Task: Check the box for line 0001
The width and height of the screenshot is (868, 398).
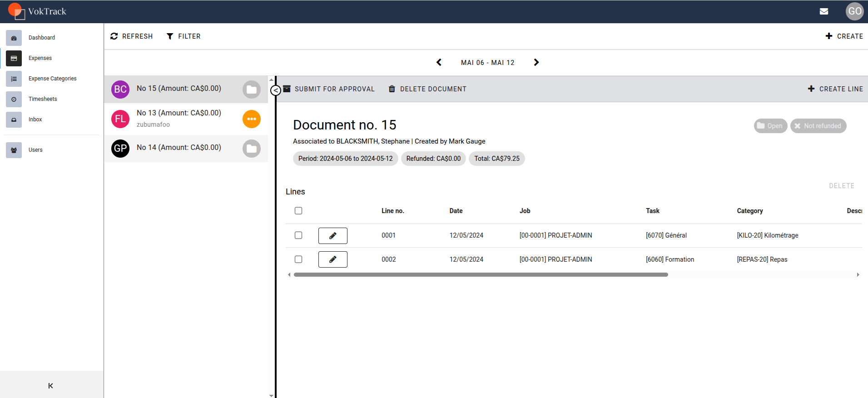Action: click(x=298, y=235)
